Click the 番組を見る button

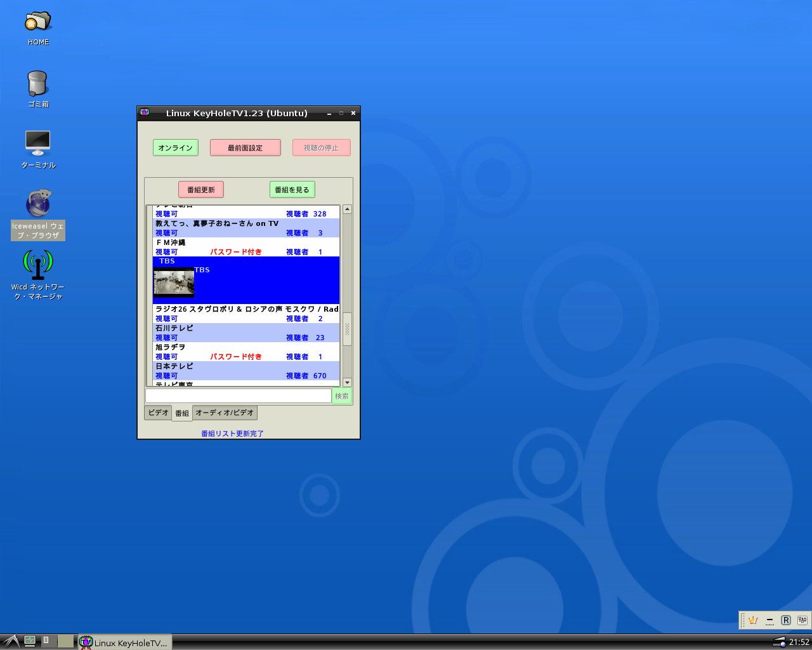click(x=292, y=190)
